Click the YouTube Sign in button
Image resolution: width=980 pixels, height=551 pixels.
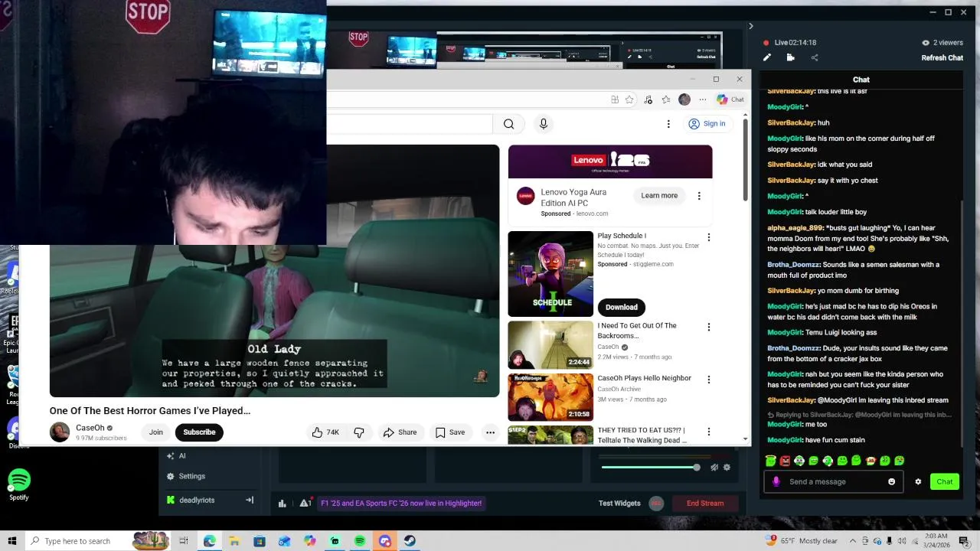click(707, 124)
